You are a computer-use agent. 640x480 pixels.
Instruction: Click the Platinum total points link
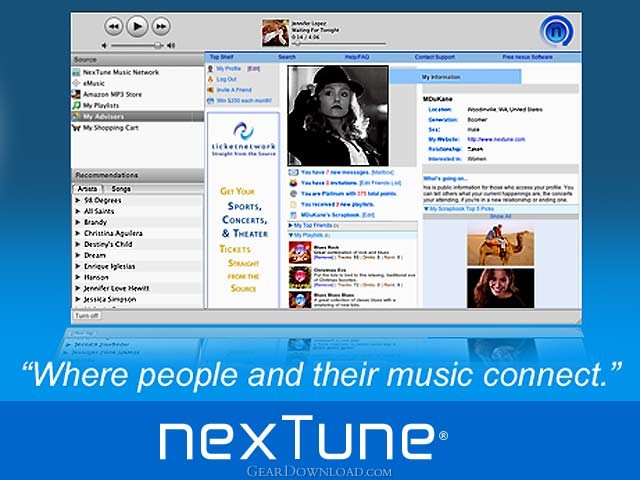click(x=349, y=193)
